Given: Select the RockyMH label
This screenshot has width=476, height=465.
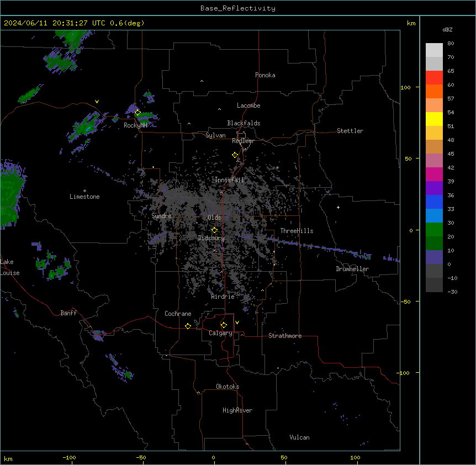Looking at the screenshot, I should click(135, 125).
